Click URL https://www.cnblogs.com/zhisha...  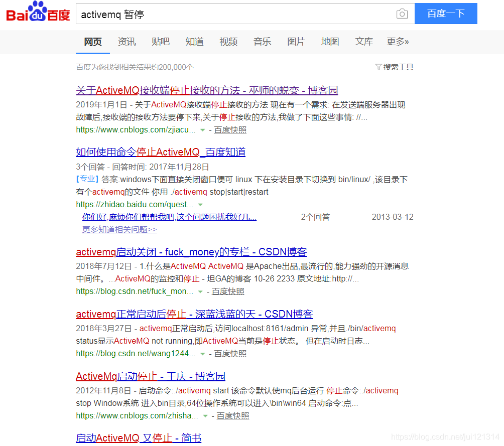137,416
